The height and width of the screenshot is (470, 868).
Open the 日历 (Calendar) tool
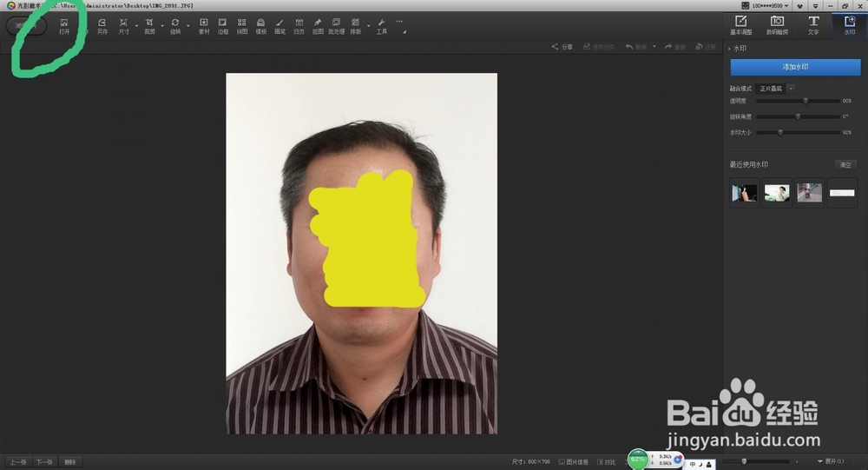pyautogui.click(x=299, y=26)
